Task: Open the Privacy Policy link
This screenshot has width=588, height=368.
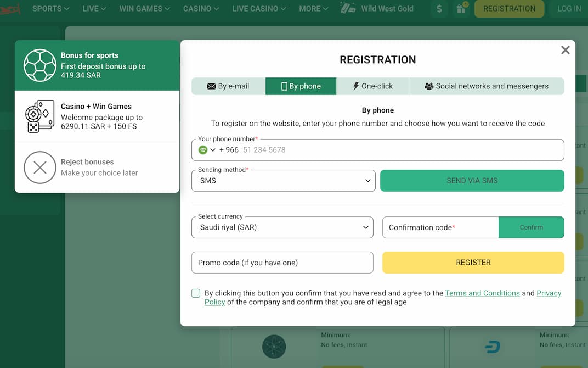Action: [549, 293]
